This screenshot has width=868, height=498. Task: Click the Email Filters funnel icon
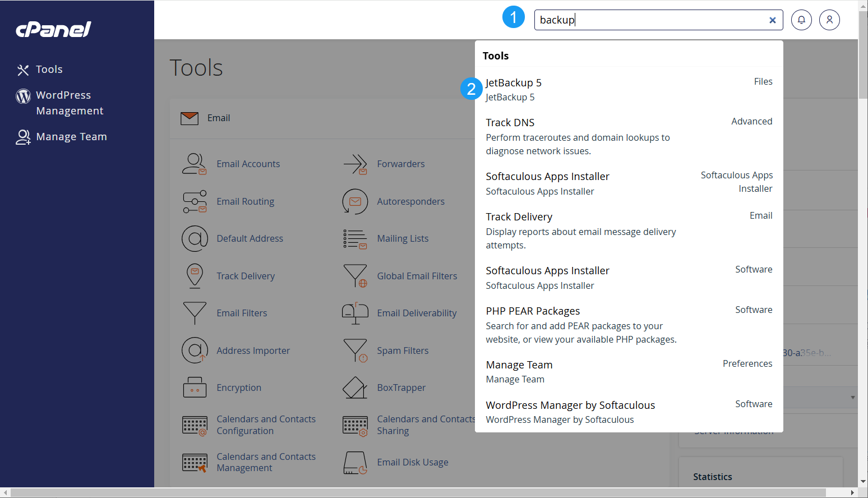(x=195, y=313)
